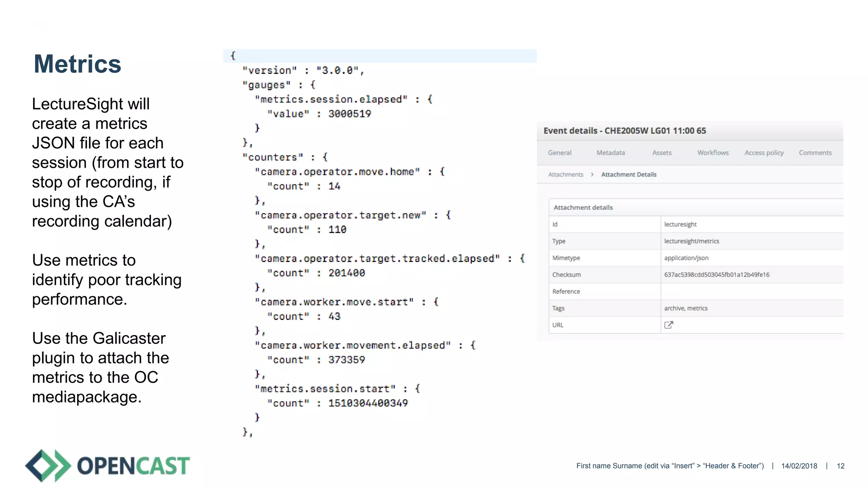Open the Access policy tab
Screen dimensions: 868x488
point(764,152)
